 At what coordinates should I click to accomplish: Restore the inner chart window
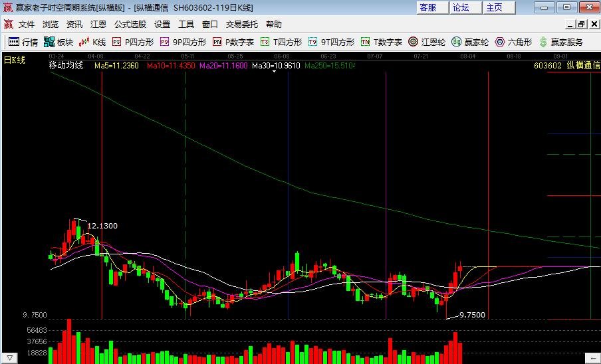click(x=582, y=25)
